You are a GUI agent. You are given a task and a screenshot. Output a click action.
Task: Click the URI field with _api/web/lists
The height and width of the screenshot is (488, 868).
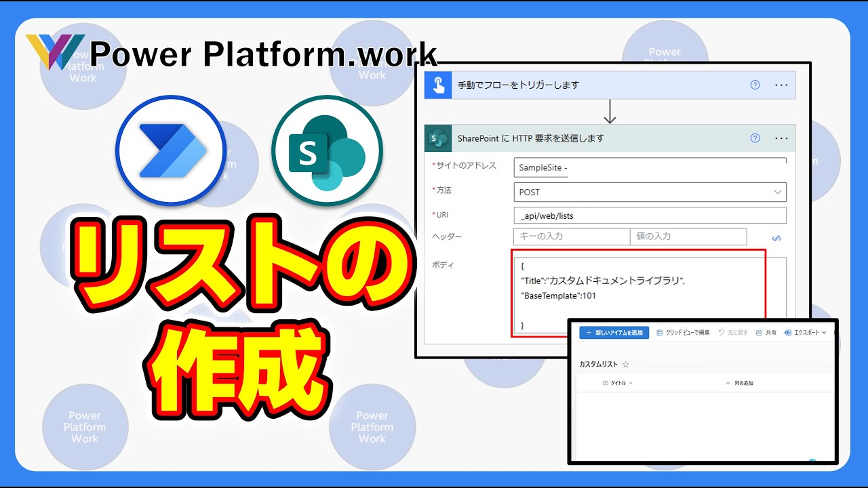(650, 216)
